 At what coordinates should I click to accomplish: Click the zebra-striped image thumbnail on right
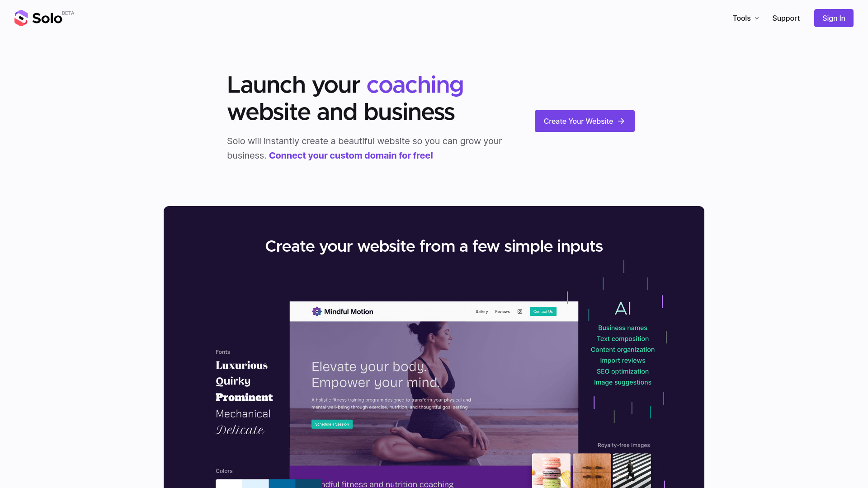pos(631,473)
